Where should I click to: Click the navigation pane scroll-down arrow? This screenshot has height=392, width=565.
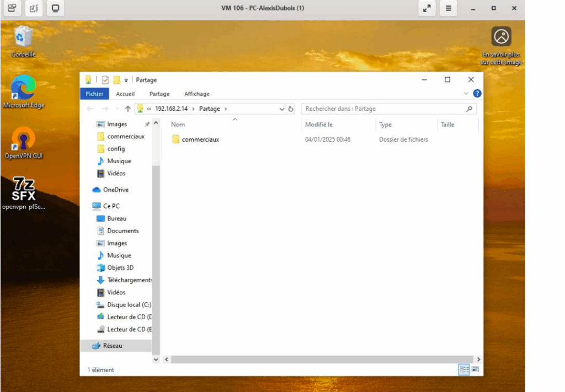tap(156, 359)
